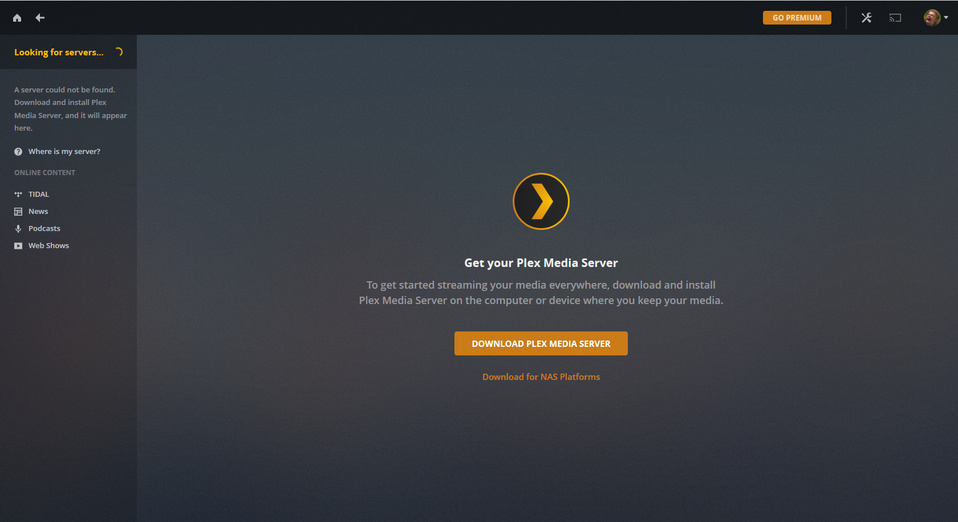Go to the Plex home screen icon
Screen dimensions: 958x522
tap(17, 18)
